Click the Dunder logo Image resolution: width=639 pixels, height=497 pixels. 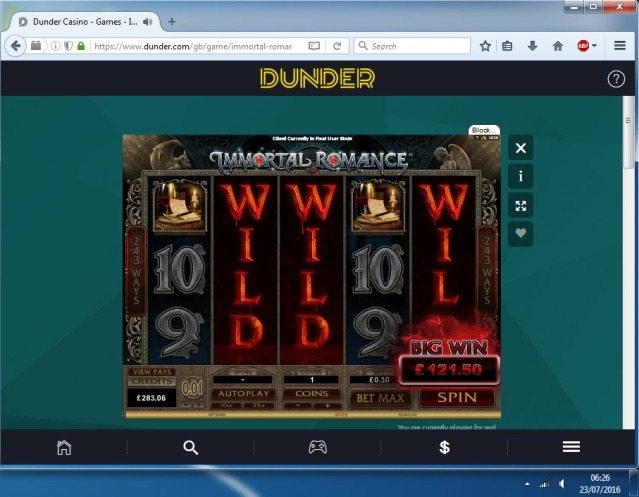[x=317, y=78]
